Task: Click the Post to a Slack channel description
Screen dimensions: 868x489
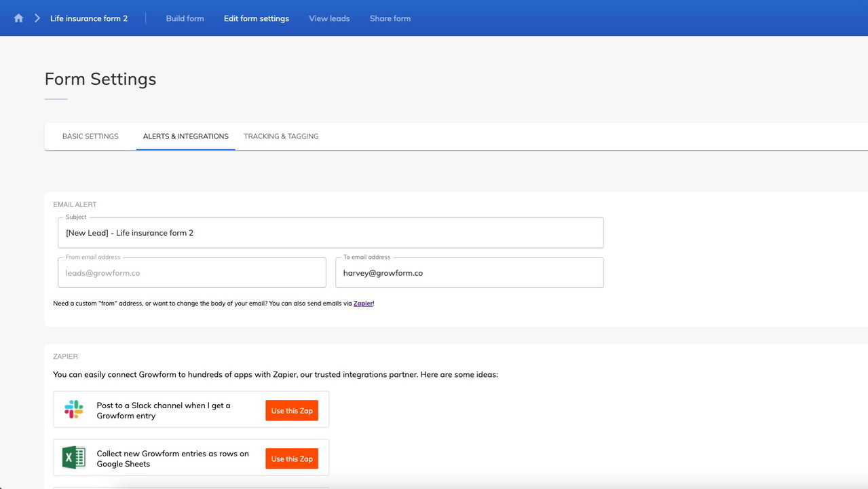Action: pos(164,410)
